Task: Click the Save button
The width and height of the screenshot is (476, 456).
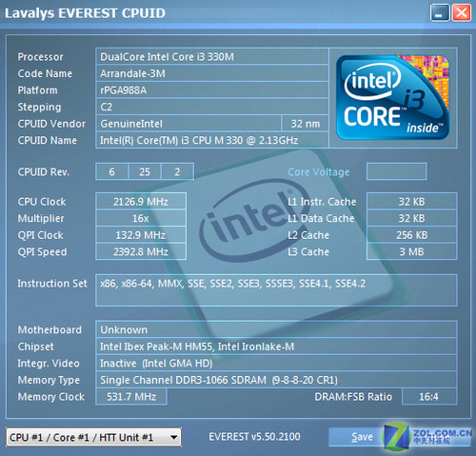Action: tap(362, 437)
